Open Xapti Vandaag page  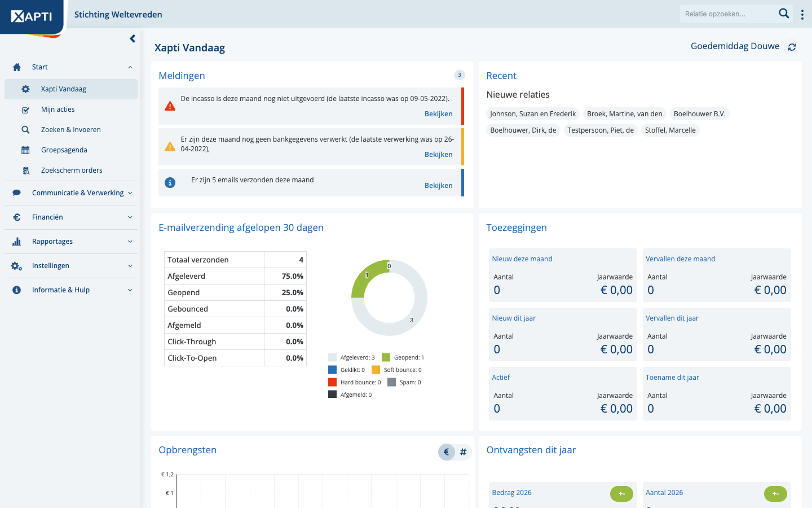coord(71,89)
